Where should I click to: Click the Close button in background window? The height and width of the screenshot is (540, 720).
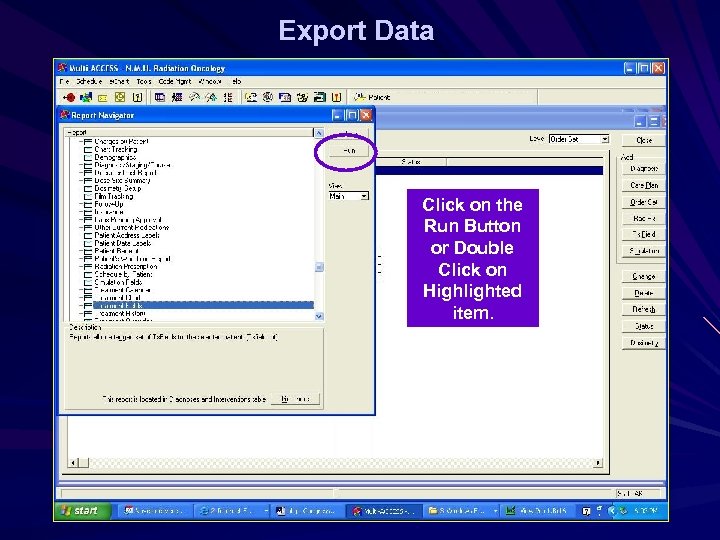(x=644, y=140)
